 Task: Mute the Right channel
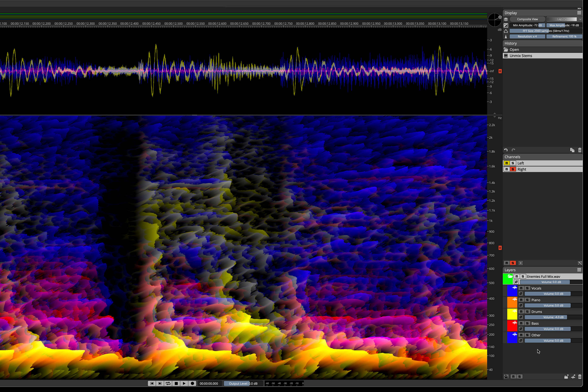(507, 170)
